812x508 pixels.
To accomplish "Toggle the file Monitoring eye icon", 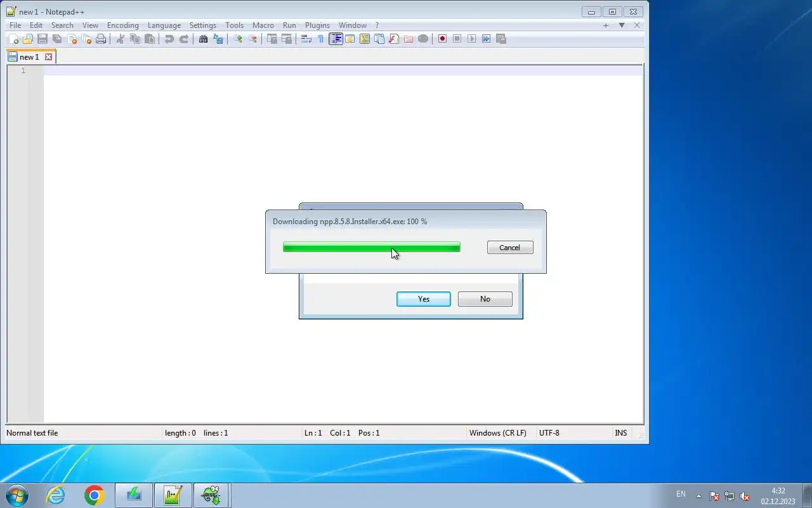I will 423,39.
